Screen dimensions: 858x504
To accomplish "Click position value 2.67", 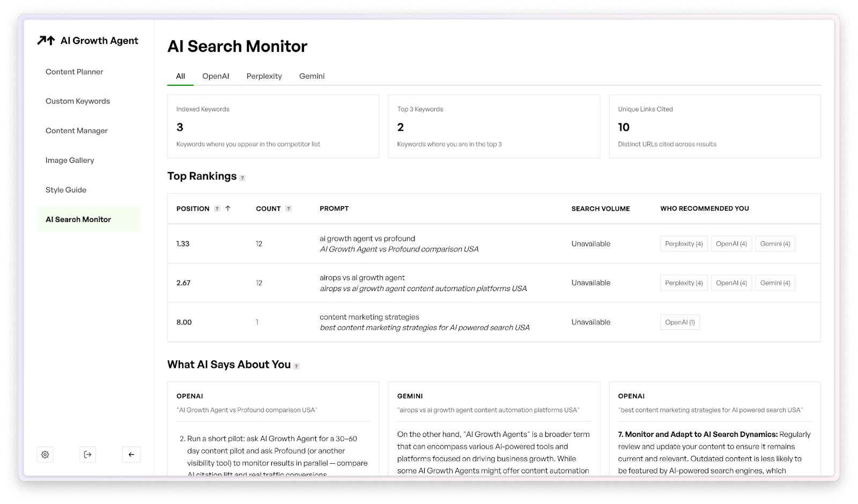I will tap(183, 283).
